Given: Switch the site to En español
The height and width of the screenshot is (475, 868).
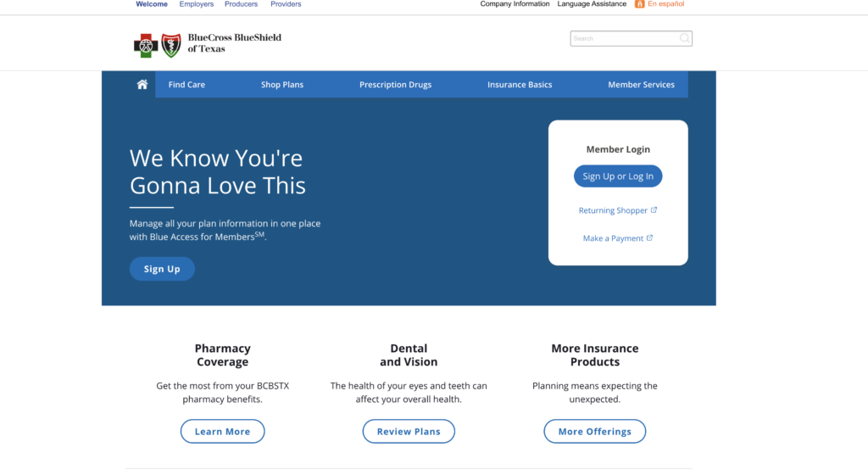Looking at the screenshot, I should 666,4.
